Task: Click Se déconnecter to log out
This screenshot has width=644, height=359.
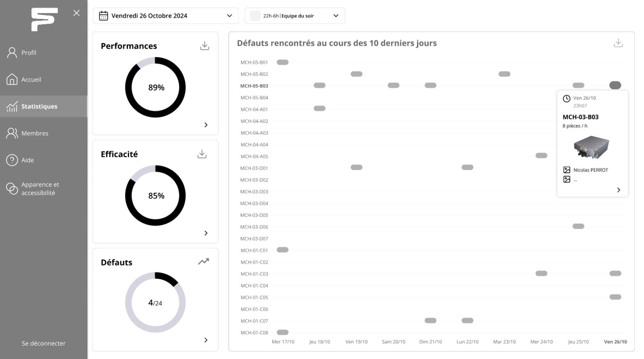Action: (x=44, y=344)
